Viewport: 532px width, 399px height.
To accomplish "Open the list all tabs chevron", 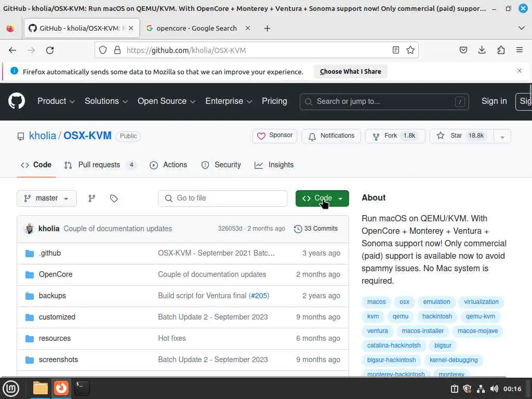I will [522, 28].
